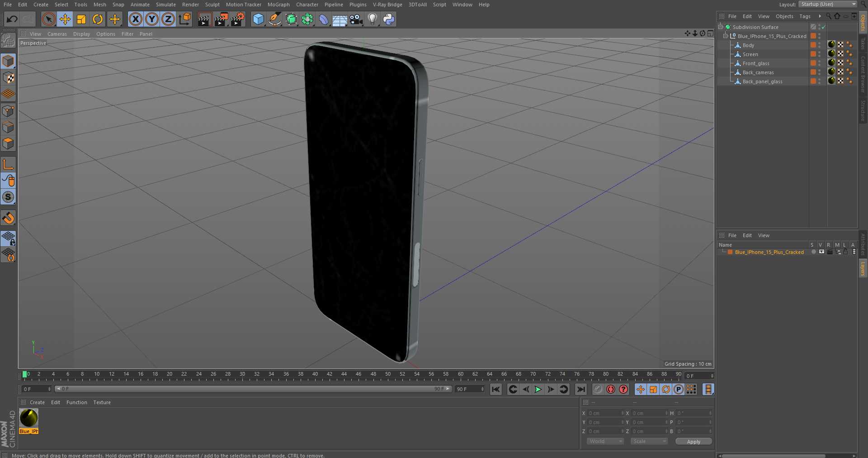Open the World coordinate dropdown
Viewport: 868px width, 458px height.
pyautogui.click(x=605, y=441)
